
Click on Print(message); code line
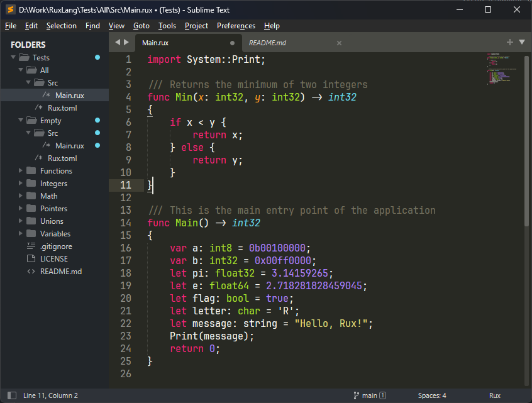click(212, 336)
